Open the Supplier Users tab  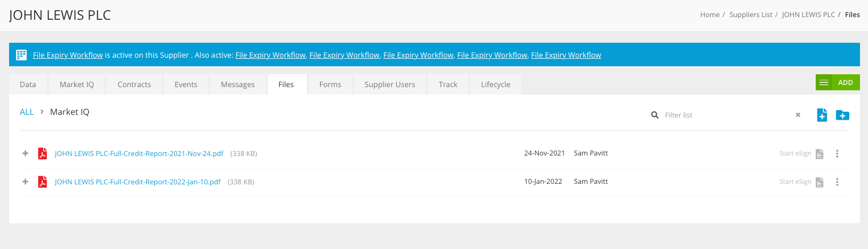pyautogui.click(x=390, y=84)
